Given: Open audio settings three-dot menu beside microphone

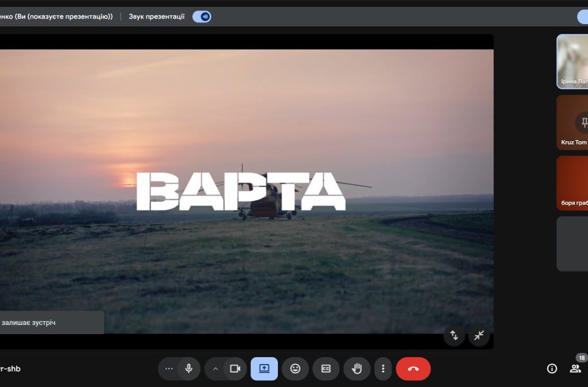Looking at the screenshot, I should point(169,369).
